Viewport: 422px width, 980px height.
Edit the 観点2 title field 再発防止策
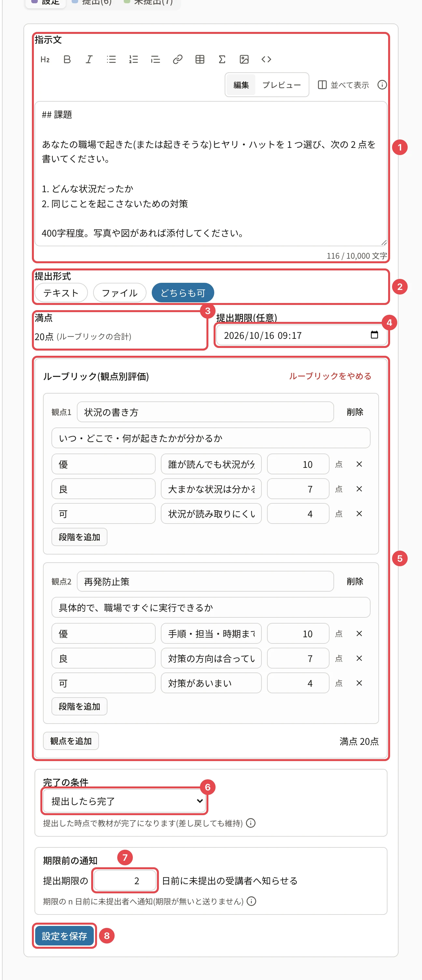(205, 581)
